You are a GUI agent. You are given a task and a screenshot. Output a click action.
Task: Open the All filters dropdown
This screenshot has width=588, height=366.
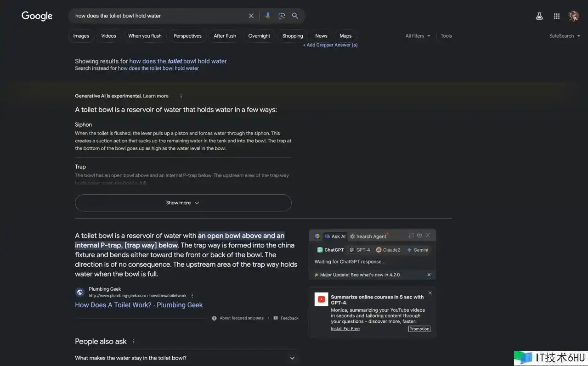tap(418, 36)
